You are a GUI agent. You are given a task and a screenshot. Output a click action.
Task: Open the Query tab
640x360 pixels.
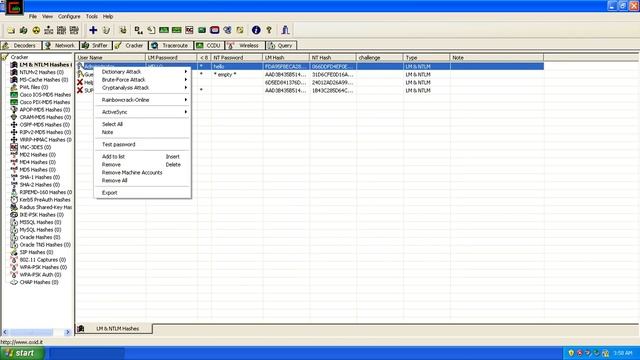tap(281, 45)
